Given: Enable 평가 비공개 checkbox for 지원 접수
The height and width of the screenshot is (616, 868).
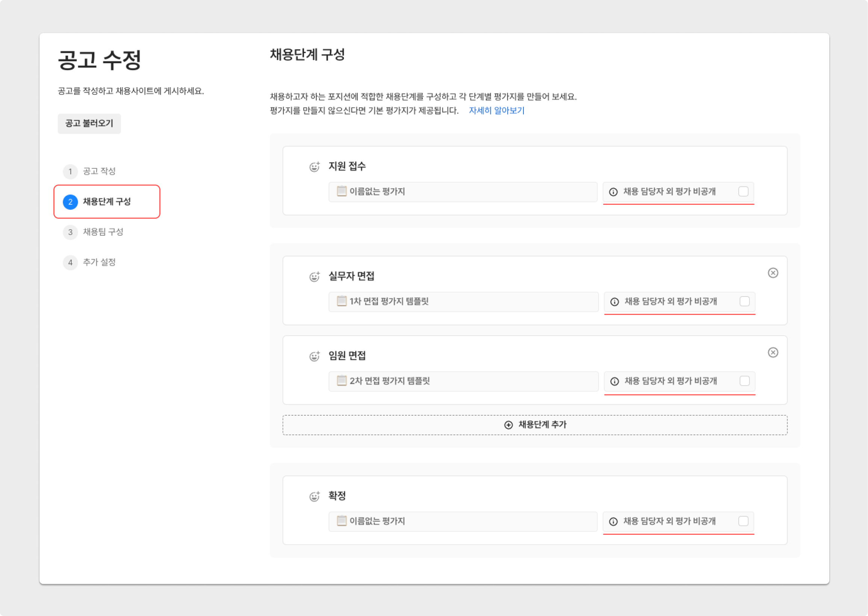Looking at the screenshot, I should click(x=743, y=192).
